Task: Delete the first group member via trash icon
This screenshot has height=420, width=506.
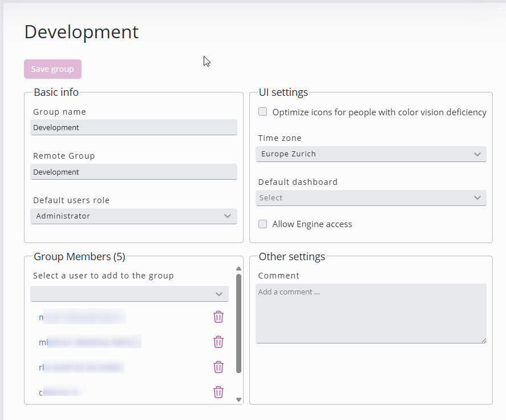Action: coord(218,317)
